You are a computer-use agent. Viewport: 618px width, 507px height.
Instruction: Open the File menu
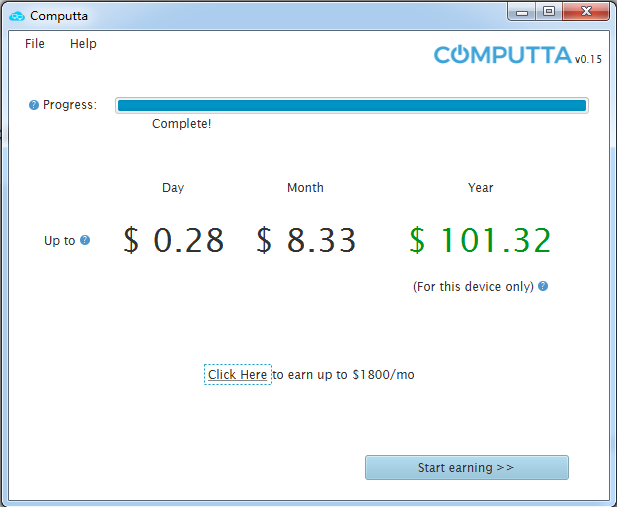pos(35,43)
